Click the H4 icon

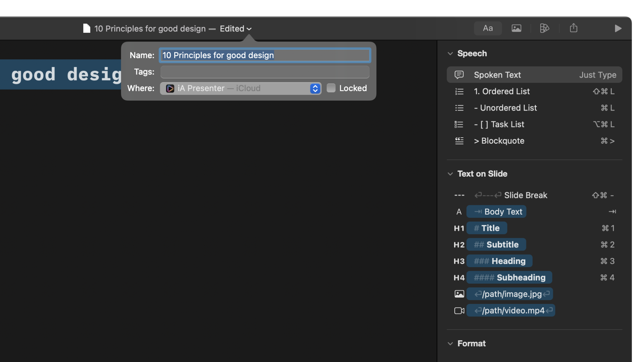[459, 278]
